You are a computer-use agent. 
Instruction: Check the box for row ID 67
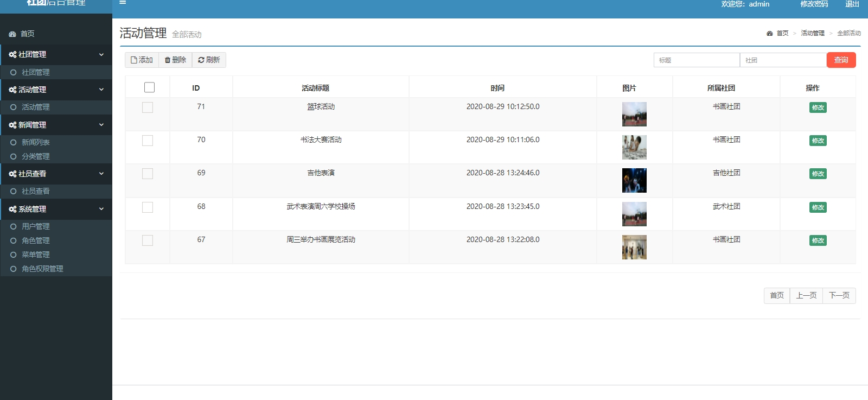tap(148, 240)
